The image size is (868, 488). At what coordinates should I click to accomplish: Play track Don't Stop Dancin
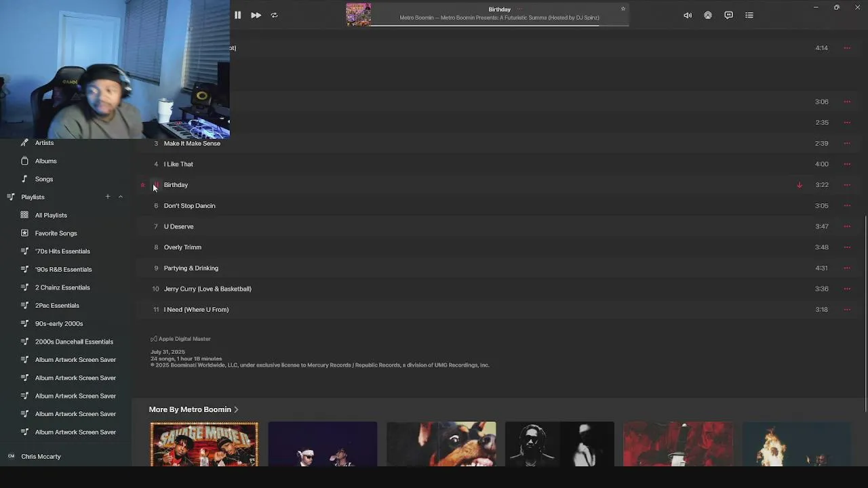(189, 206)
